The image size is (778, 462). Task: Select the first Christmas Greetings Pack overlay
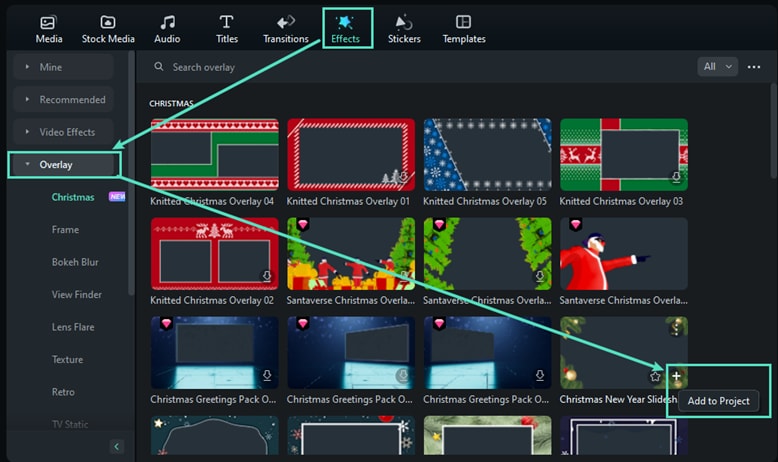[214, 353]
